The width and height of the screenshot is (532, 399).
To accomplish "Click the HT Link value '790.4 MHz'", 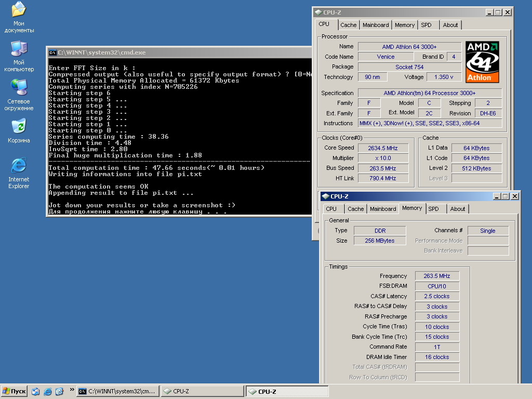I will pos(383,178).
